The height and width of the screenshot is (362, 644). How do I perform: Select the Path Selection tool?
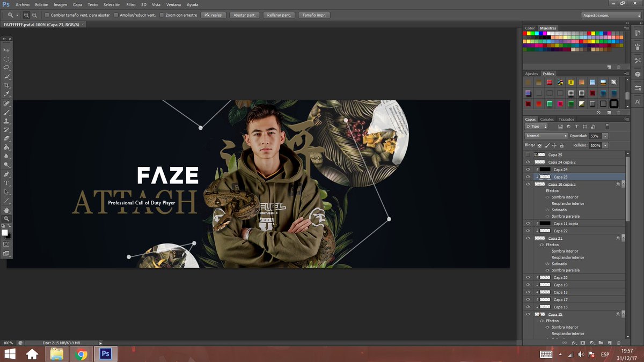(6, 191)
